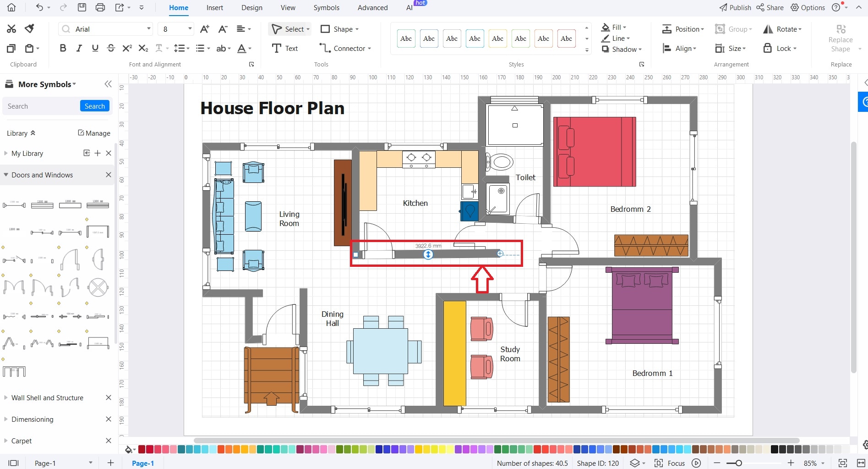868x469 pixels.
Task: Open the Design tab
Action: click(x=252, y=7)
